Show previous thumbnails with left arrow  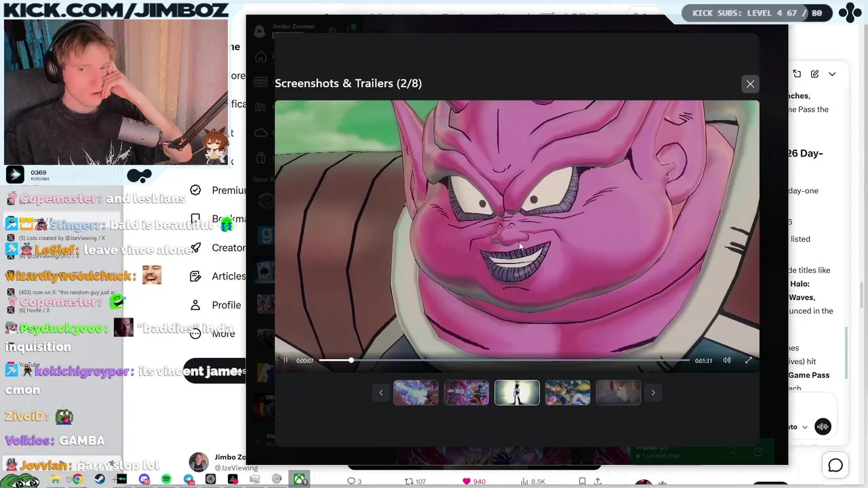coord(380,392)
